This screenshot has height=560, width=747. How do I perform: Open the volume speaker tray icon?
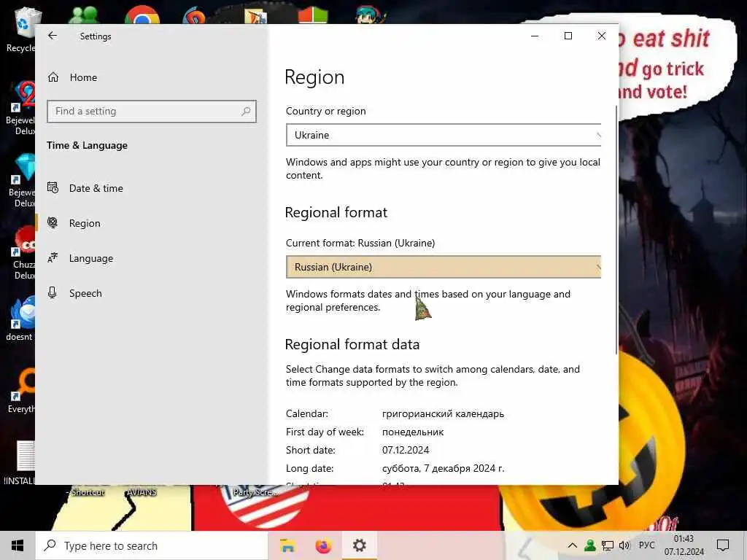click(x=624, y=545)
